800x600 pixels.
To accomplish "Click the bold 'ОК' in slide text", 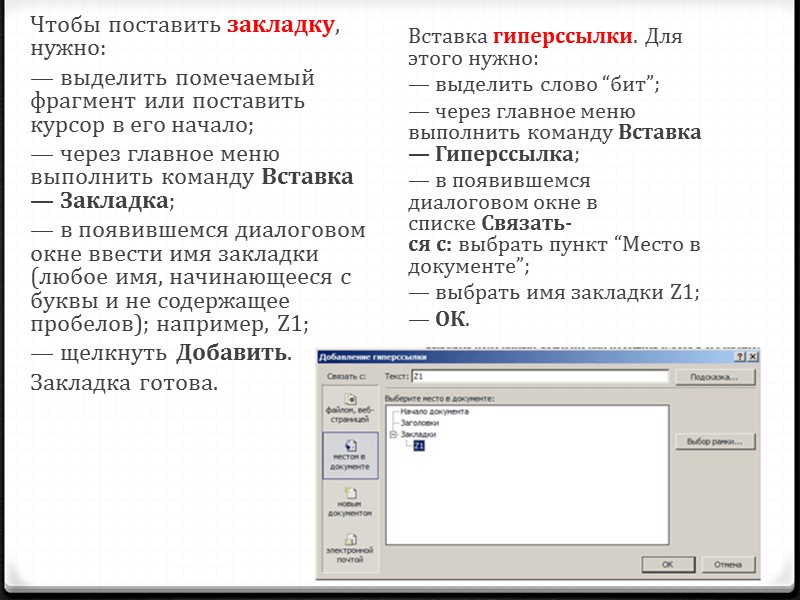I will point(450,319).
